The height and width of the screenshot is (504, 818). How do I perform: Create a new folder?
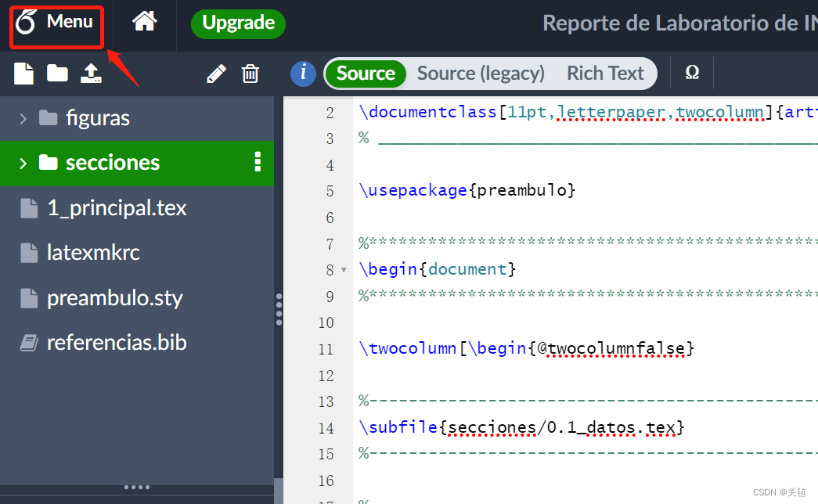tap(57, 74)
